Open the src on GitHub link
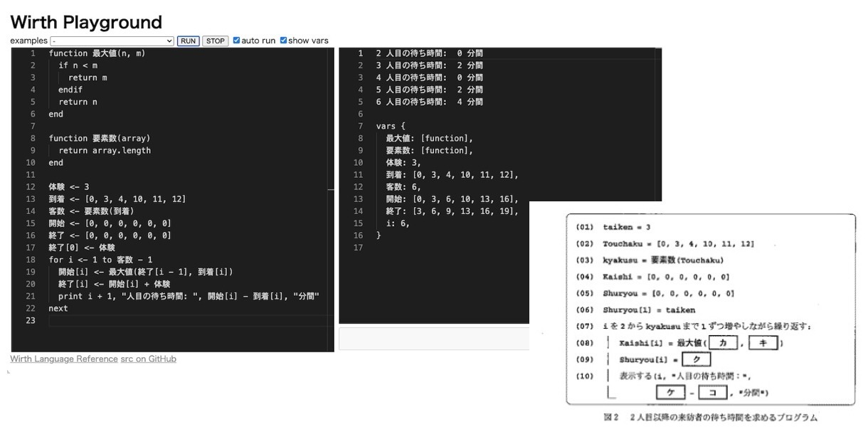This screenshot has height=434, width=868. click(148, 359)
